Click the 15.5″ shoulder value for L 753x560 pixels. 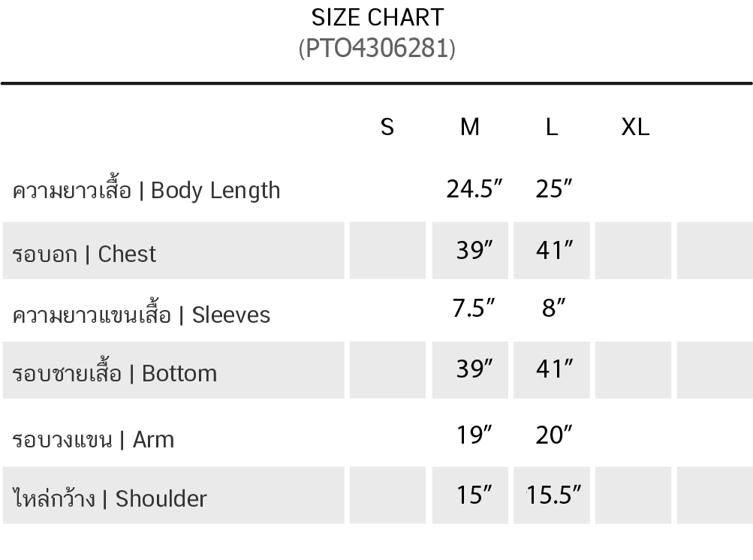tap(554, 495)
